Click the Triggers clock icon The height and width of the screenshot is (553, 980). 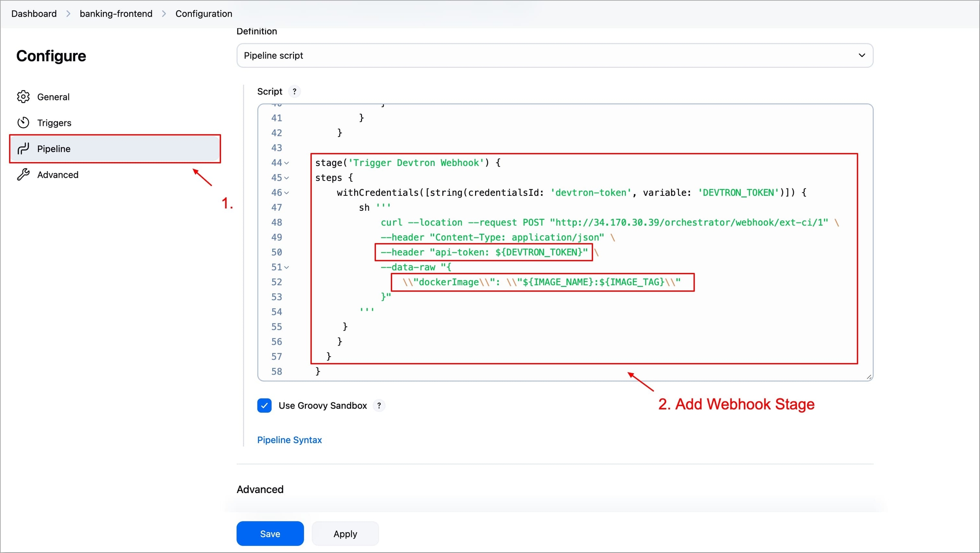coord(23,123)
